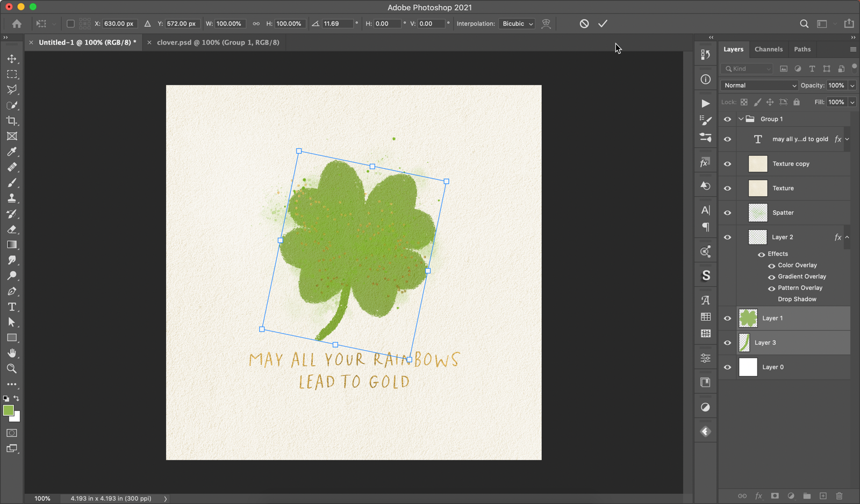
Task: Switch to the clover.psd document tab
Action: [218, 42]
